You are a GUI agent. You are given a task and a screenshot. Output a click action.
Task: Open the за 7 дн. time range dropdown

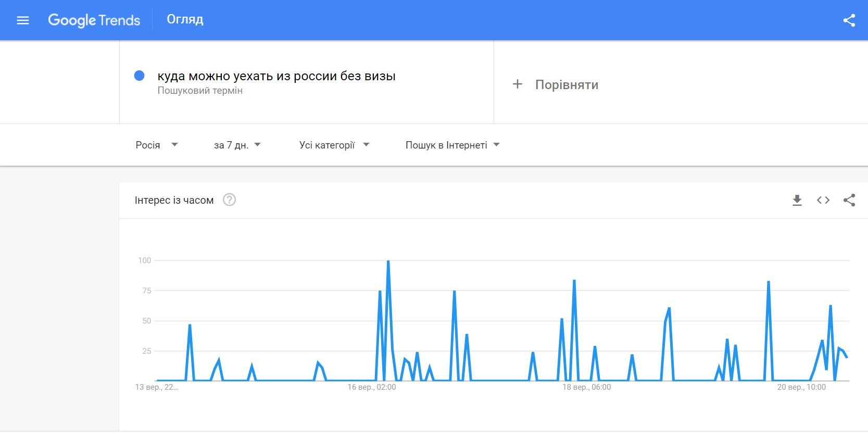(x=237, y=145)
